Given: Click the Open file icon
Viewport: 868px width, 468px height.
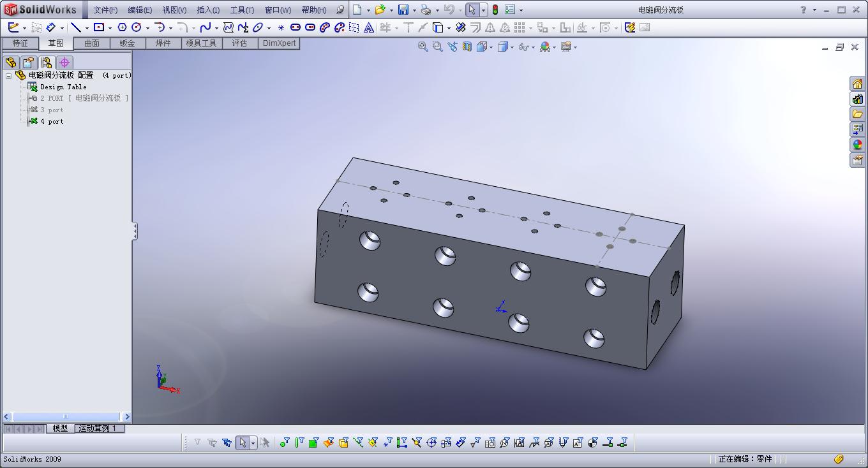Looking at the screenshot, I should [x=380, y=10].
